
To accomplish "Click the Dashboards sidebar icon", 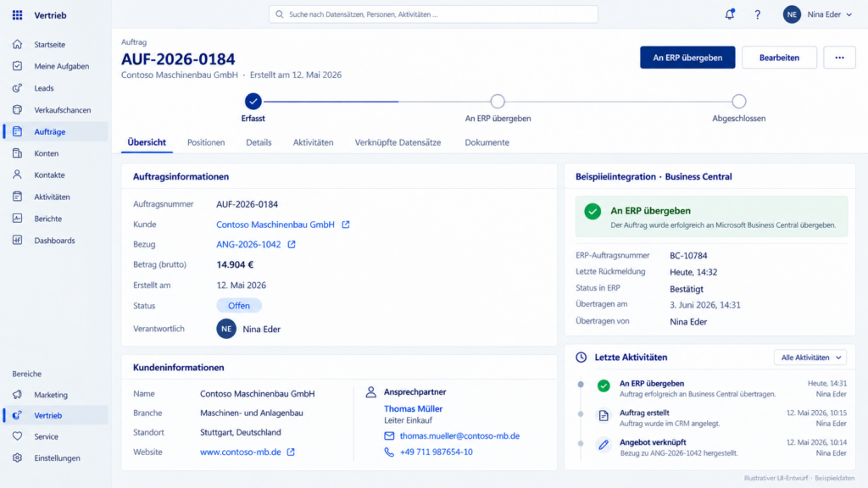I will [x=17, y=240].
